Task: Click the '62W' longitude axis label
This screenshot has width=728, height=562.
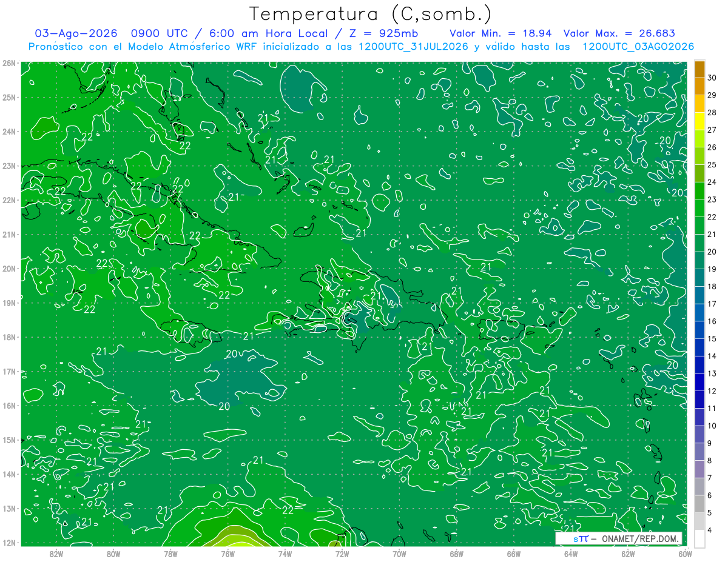Action: click(628, 554)
